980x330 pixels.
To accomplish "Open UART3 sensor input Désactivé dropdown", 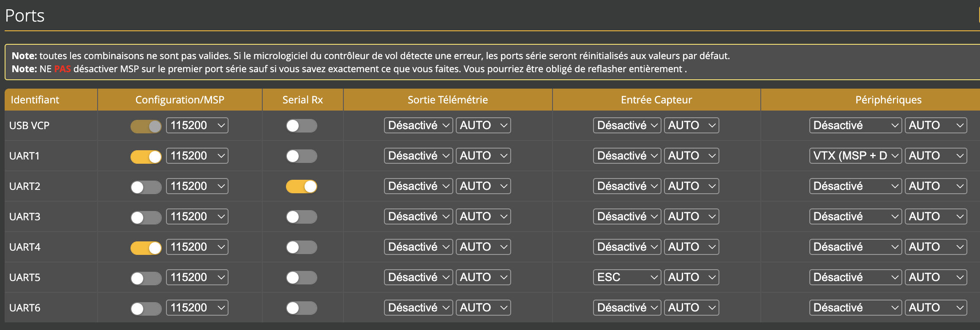I will [626, 216].
